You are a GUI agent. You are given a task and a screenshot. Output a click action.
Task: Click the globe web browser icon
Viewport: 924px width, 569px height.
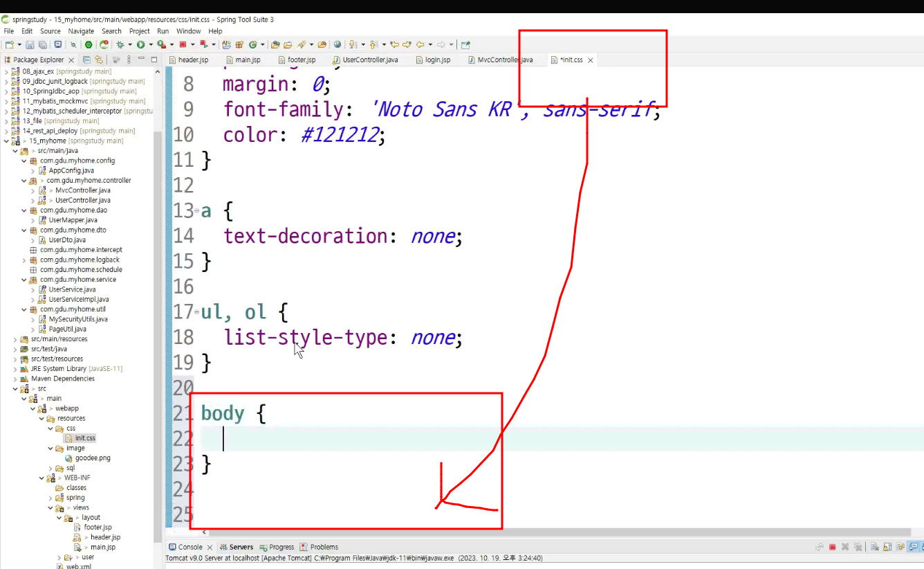(x=337, y=44)
